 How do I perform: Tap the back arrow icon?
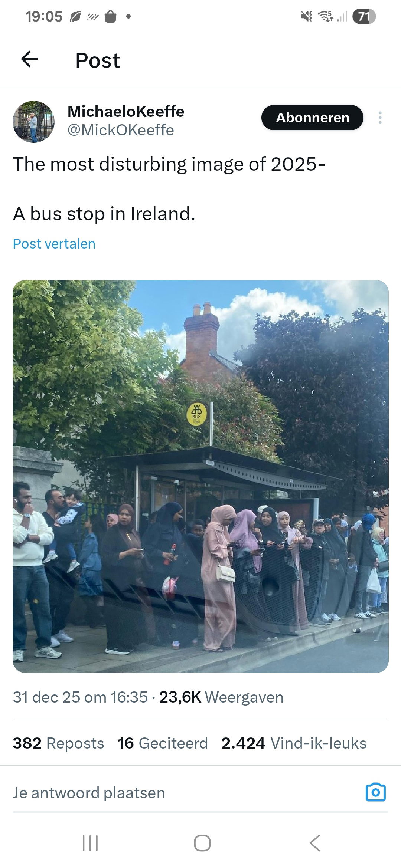click(29, 59)
